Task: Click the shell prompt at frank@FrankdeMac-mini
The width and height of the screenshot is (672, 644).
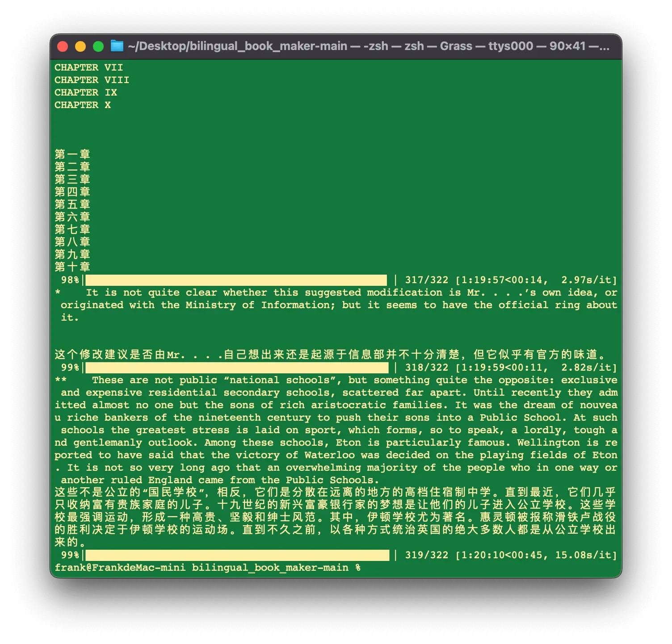Action: (x=207, y=568)
